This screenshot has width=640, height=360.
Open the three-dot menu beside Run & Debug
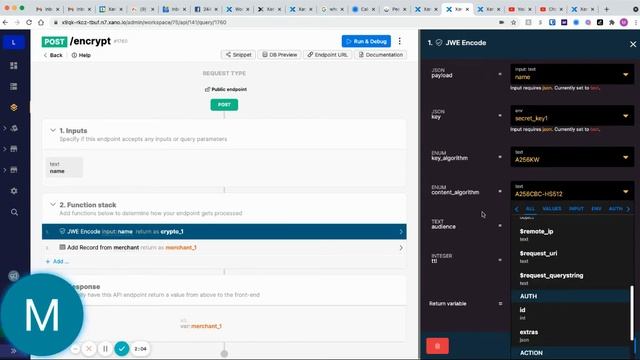click(x=400, y=41)
